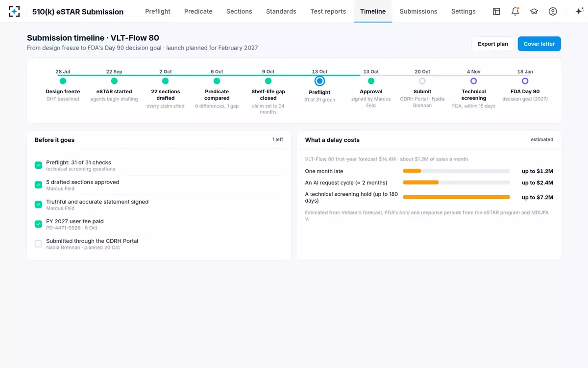Screen dimensions: 588x368
Task: Select the Approval timeline marker
Action: (x=371, y=81)
